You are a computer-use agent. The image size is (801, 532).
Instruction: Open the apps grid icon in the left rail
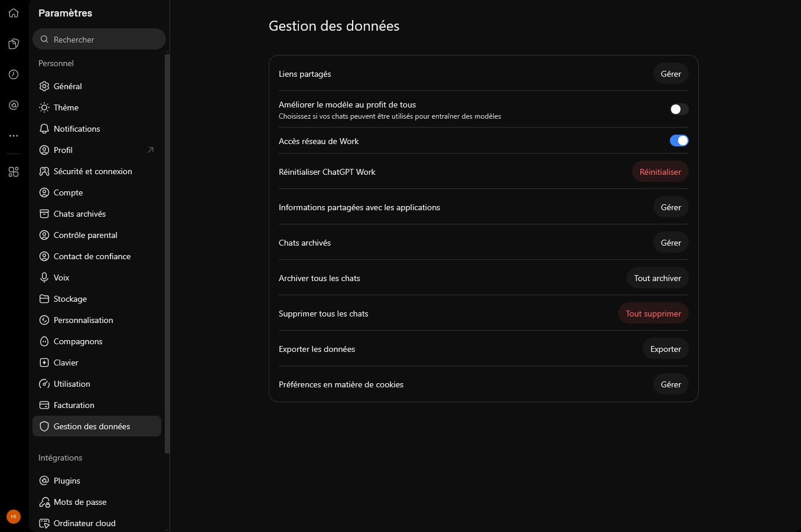pos(14,172)
